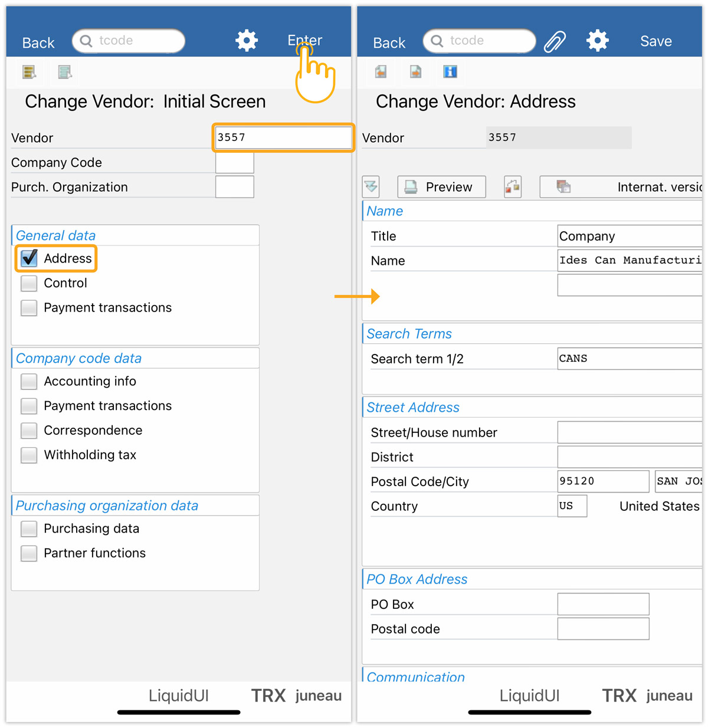Screen dimensions: 708x728
Task: Click the second toolbar icon on the Initial Screen
Action: click(65, 72)
